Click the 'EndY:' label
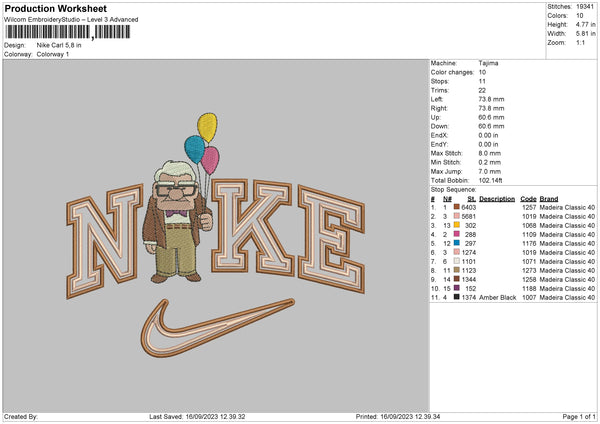Viewport: 600px width, 424px height. coord(439,144)
